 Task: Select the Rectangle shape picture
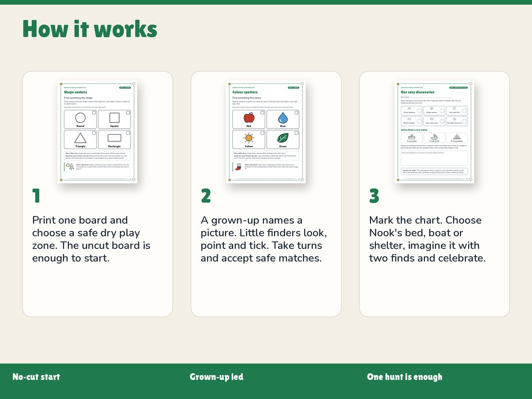[x=114, y=138]
